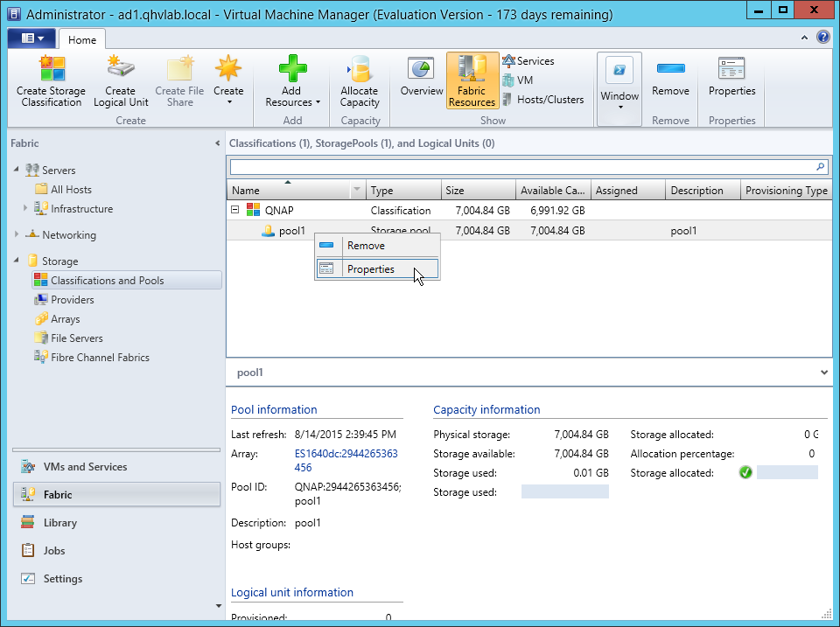Click the search magnifier icon

pos(820,166)
